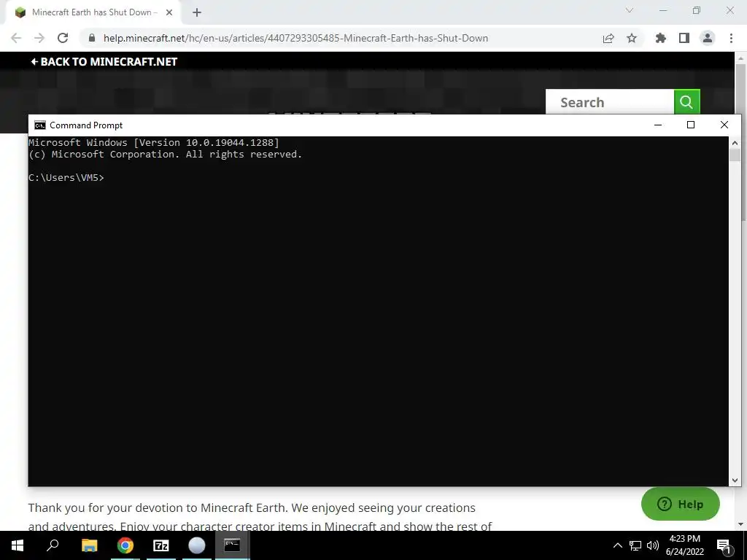Click the green Help chat button

pyautogui.click(x=681, y=504)
